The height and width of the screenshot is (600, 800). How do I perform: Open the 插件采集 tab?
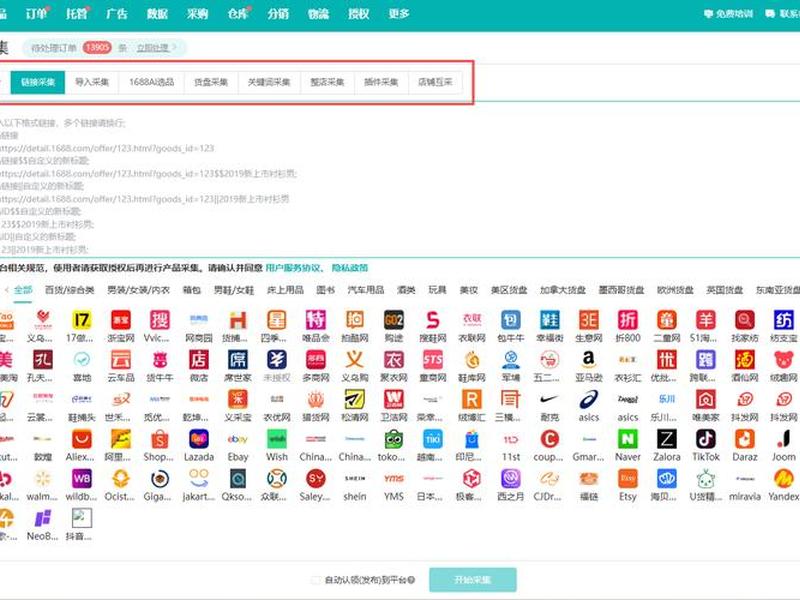[x=381, y=82]
